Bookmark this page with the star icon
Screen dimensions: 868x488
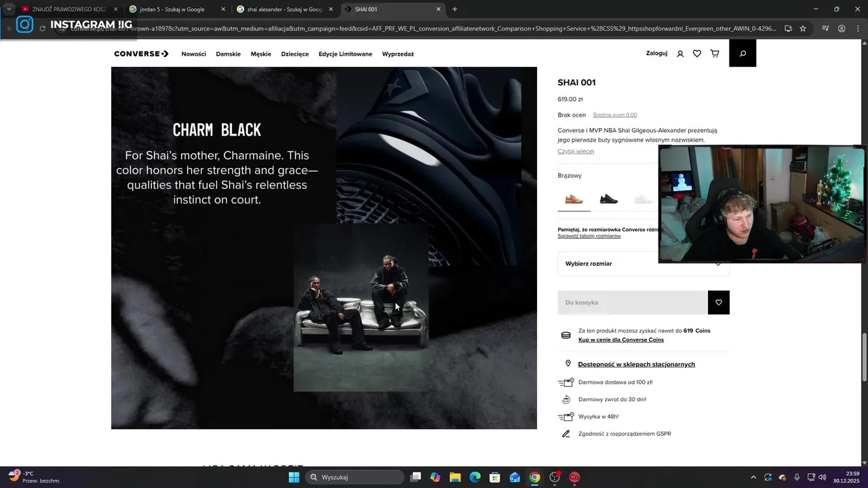(803, 28)
